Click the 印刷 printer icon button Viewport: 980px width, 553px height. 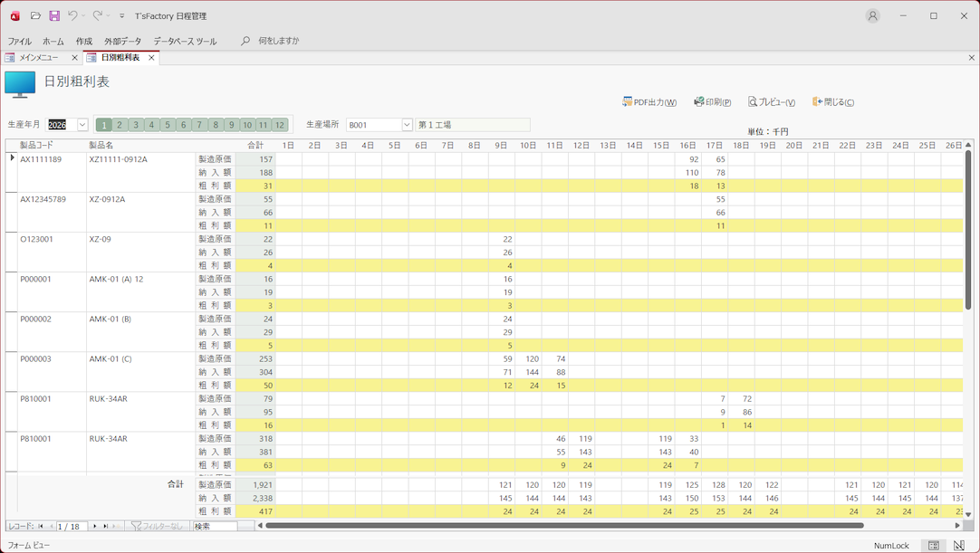coord(712,102)
